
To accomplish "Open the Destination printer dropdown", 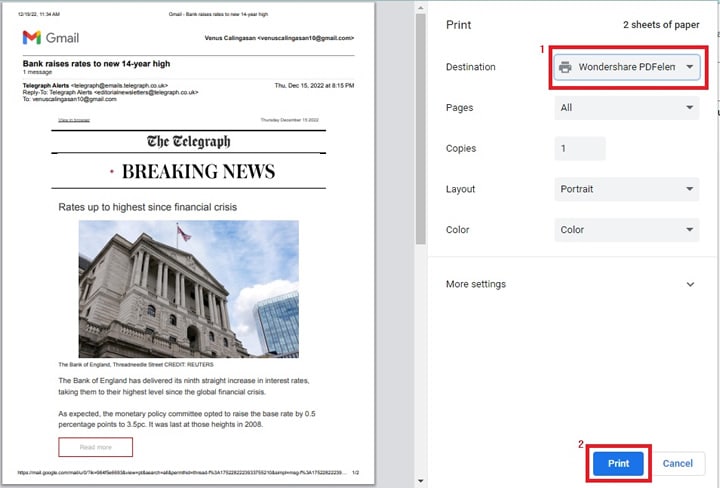I will 627,67.
